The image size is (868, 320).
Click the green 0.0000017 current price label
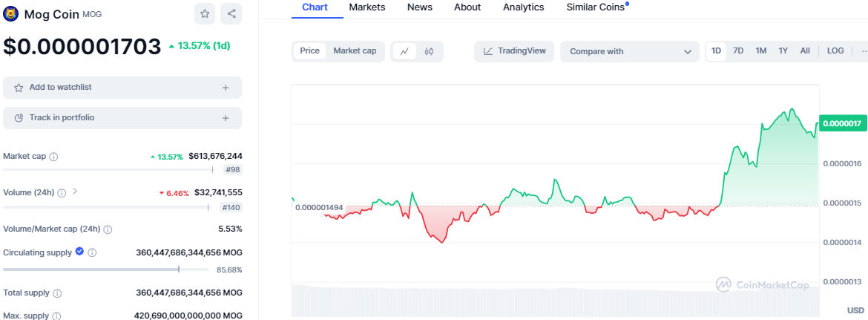841,123
